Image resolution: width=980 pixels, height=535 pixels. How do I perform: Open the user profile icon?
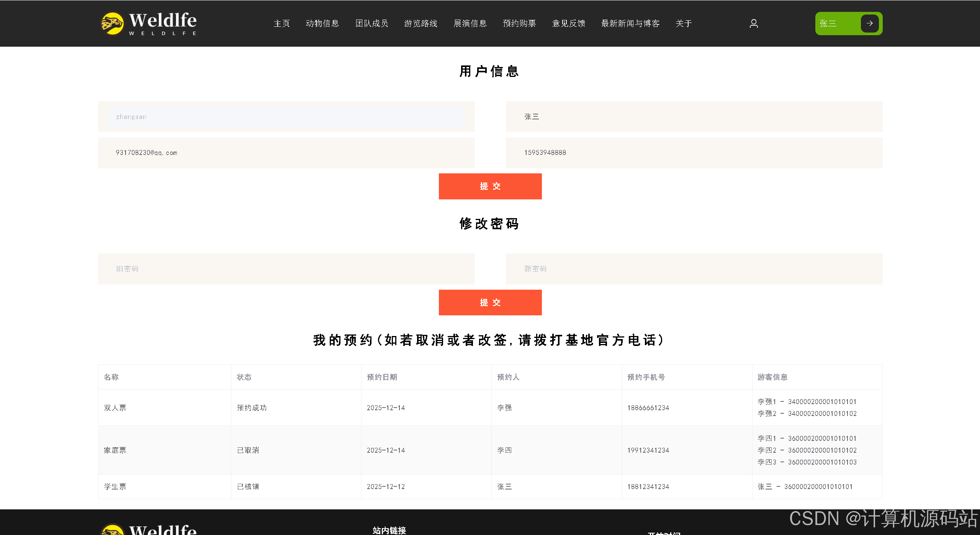click(754, 23)
